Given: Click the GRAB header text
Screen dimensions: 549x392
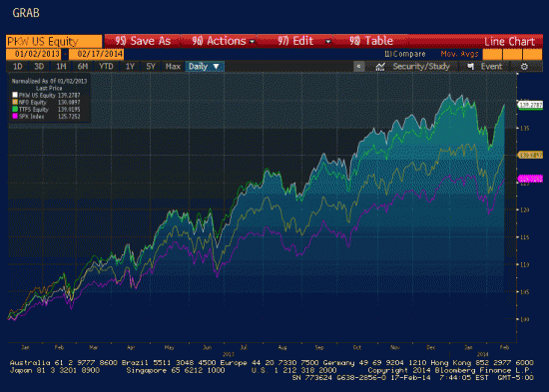Looking at the screenshot, I should tap(26, 13).
